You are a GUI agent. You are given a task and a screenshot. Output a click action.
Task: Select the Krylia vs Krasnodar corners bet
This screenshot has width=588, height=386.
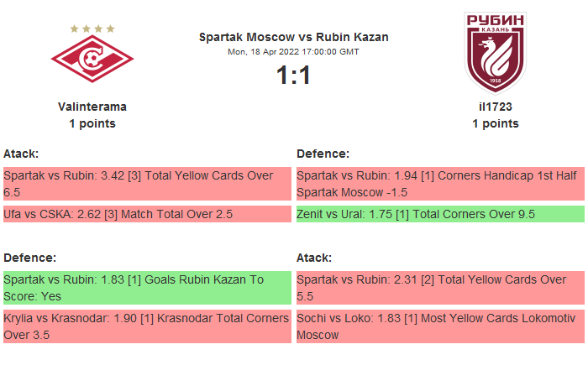pyautogui.click(x=146, y=326)
